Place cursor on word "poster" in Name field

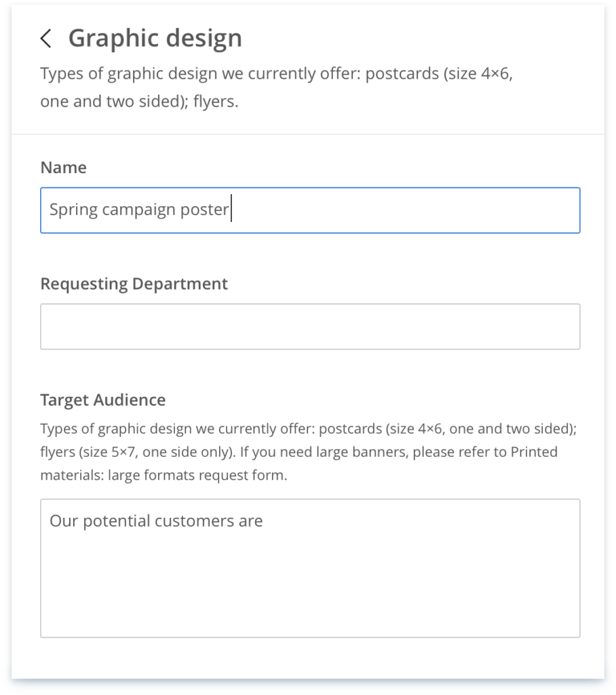204,210
